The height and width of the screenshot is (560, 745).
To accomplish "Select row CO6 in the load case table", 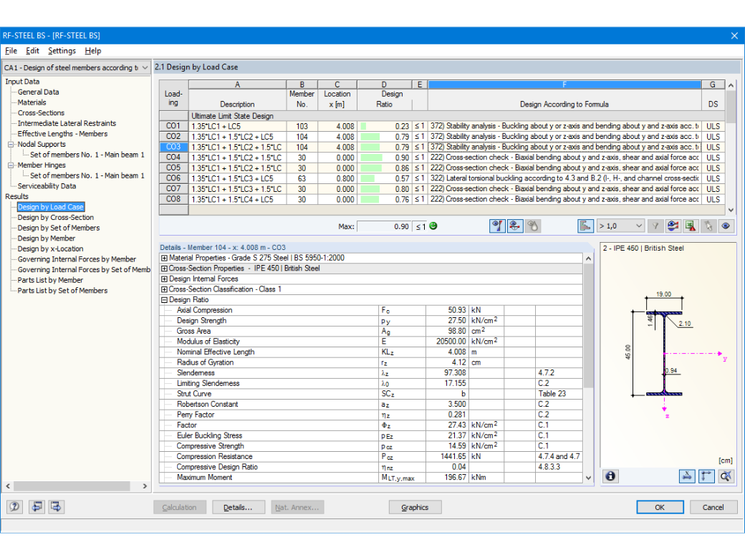I will pyautogui.click(x=173, y=178).
